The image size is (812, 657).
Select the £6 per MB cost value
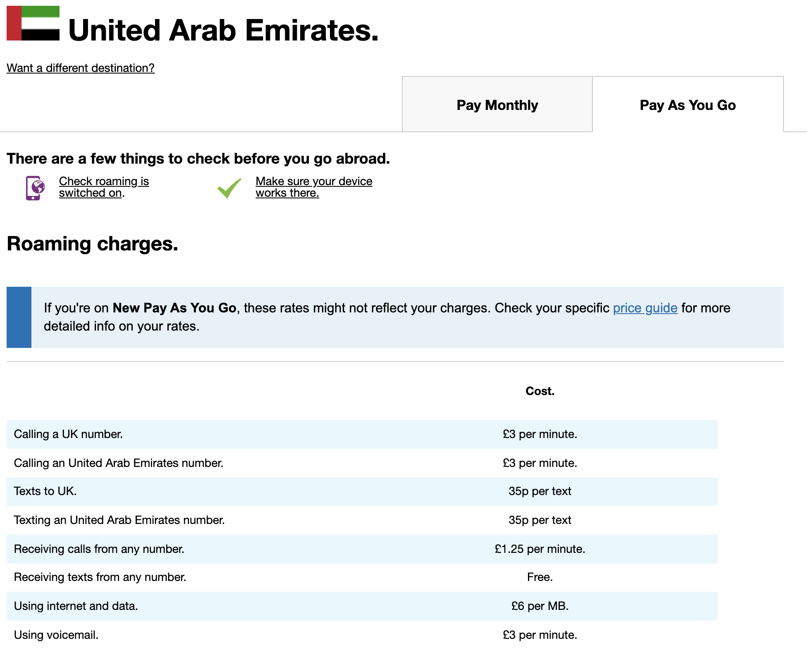pyautogui.click(x=540, y=606)
